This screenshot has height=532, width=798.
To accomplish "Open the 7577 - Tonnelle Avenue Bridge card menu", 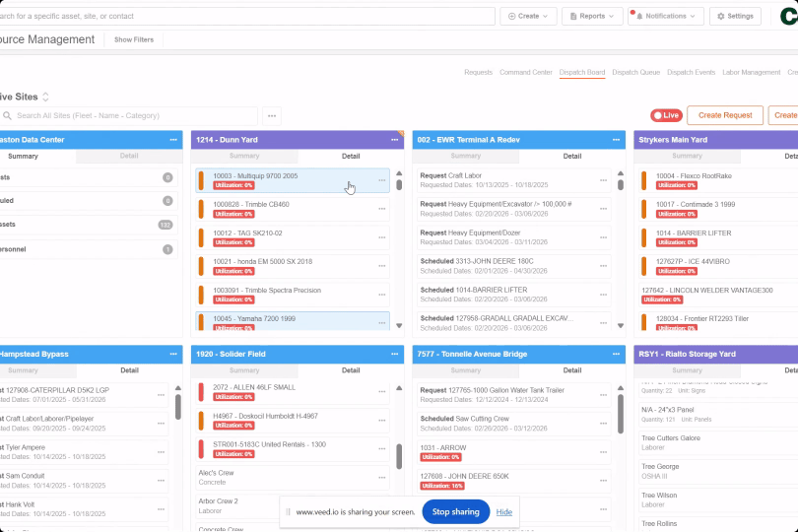I will (x=616, y=354).
